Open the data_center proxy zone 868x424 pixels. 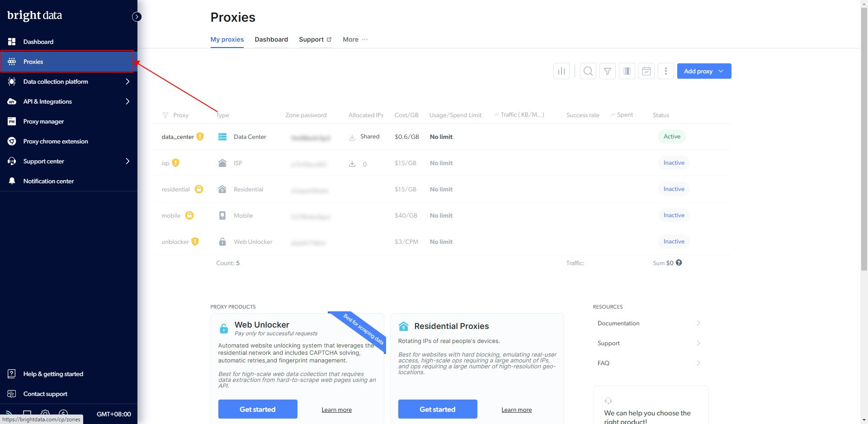click(x=178, y=137)
